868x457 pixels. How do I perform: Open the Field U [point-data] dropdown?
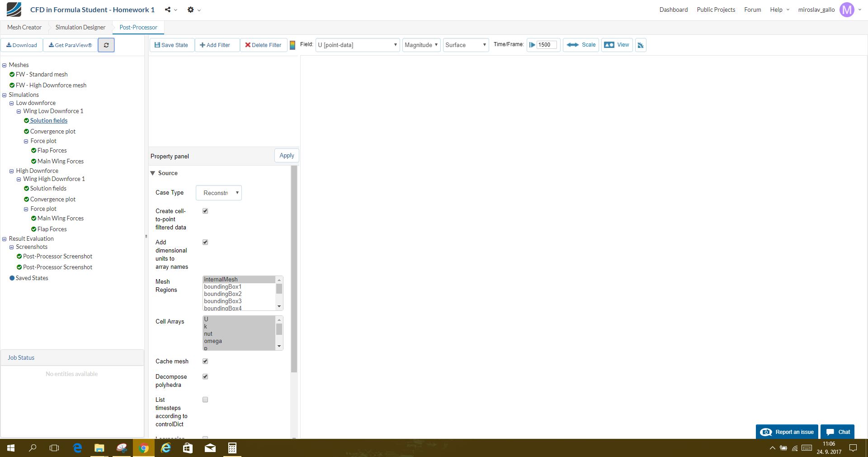coord(358,45)
